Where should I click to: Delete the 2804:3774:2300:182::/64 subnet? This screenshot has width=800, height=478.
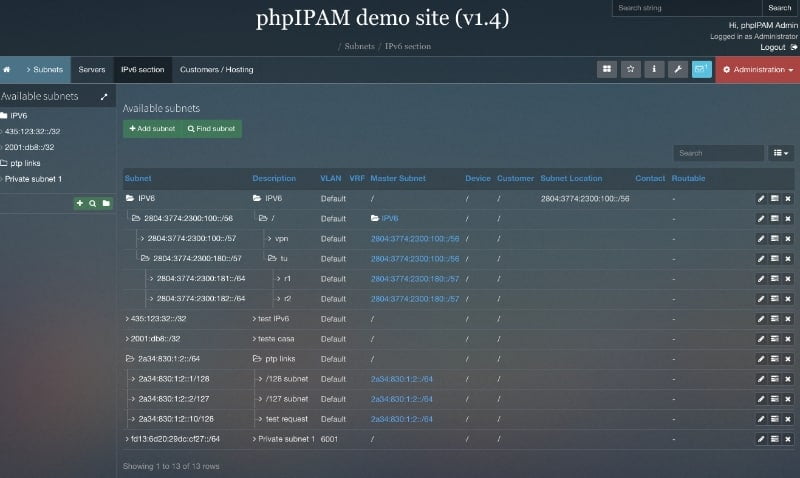click(x=788, y=298)
